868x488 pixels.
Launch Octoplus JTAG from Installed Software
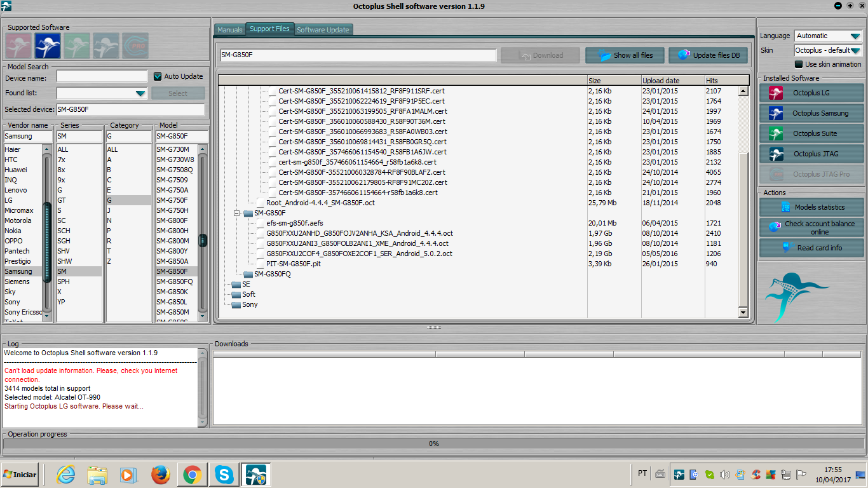[811, 154]
